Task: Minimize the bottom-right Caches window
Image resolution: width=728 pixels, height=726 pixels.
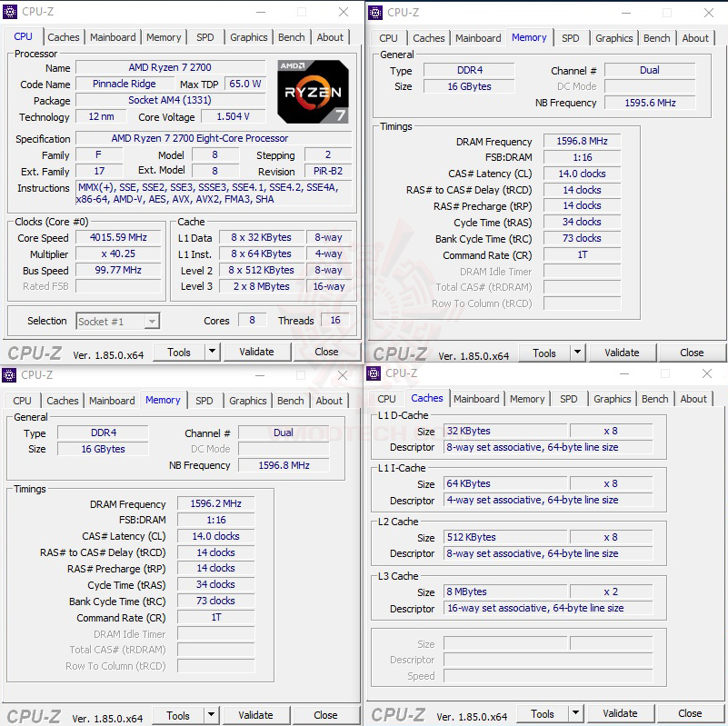Action: click(624, 373)
